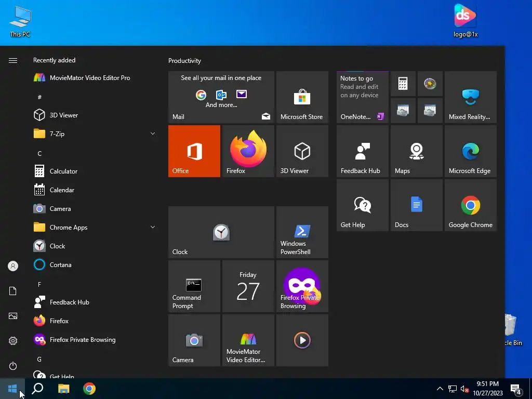
Task: Open the Microsoft Store tile
Action: click(302, 97)
